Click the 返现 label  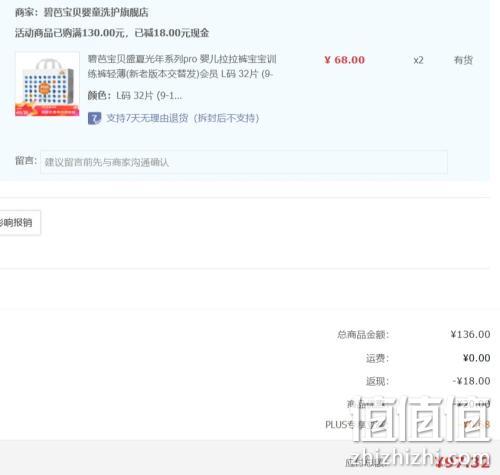[x=377, y=381]
